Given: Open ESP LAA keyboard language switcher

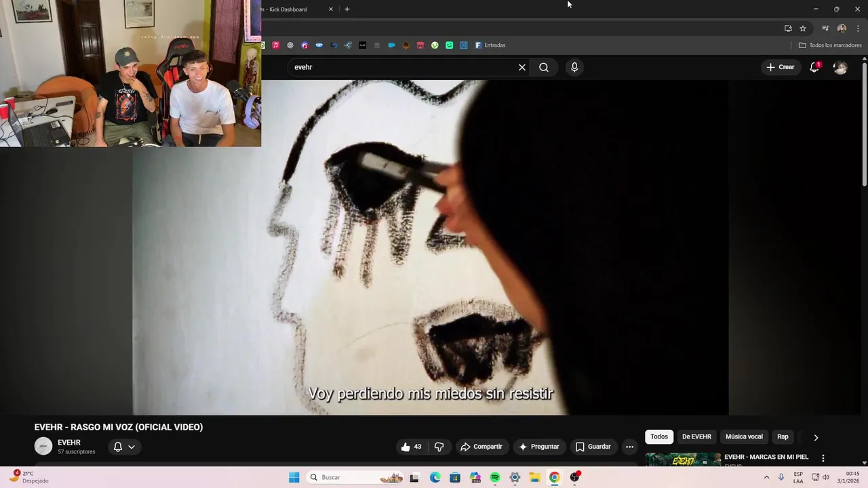Looking at the screenshot, I should click(x=798, y=477).
